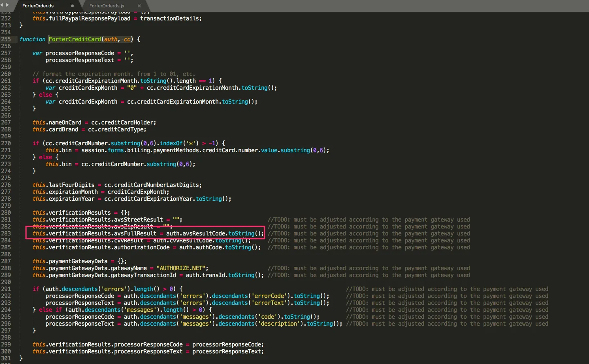Select line number 270 in the gutter
This screenshot has height=364, width=589.
[x=6, y=143]
